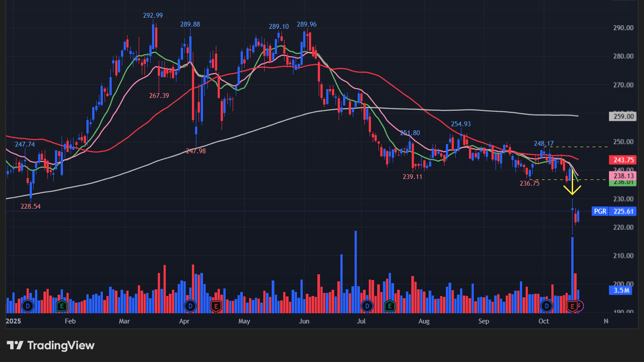
Task: Open the green earnings marker before February
Action: [x=62, y=306]
